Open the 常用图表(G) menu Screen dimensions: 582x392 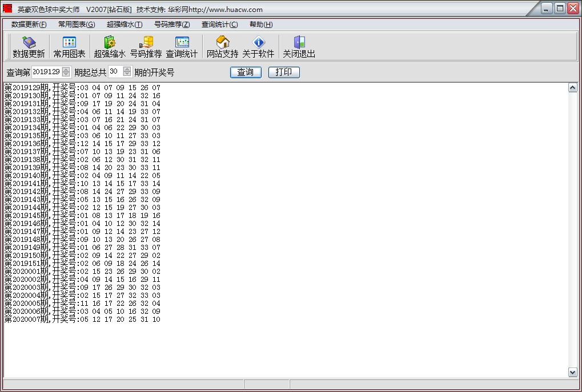[77, 25]
